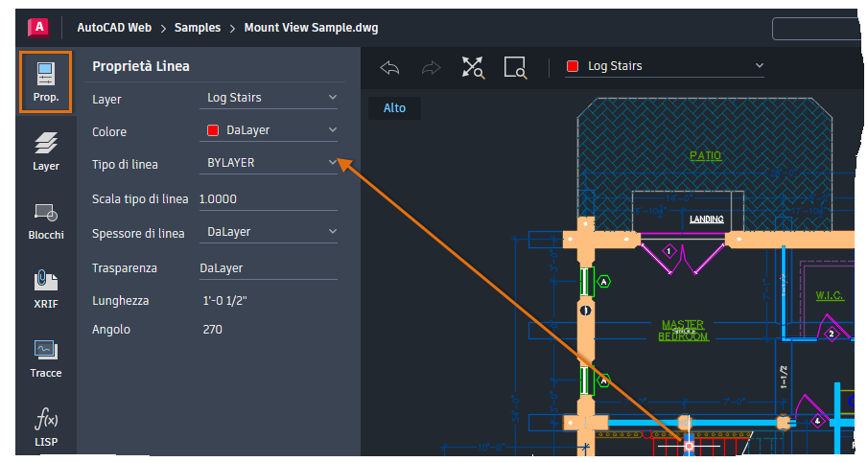Click the W.I.C. label in drawing

[x=830, y=295]
